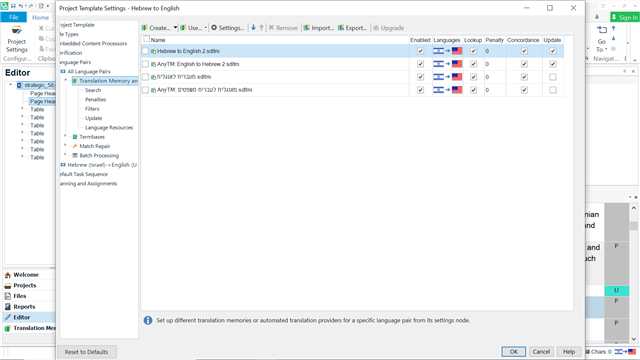Screen dimensions: 640x360
Task: Sort by the Name column header
Action: [158, 40]
